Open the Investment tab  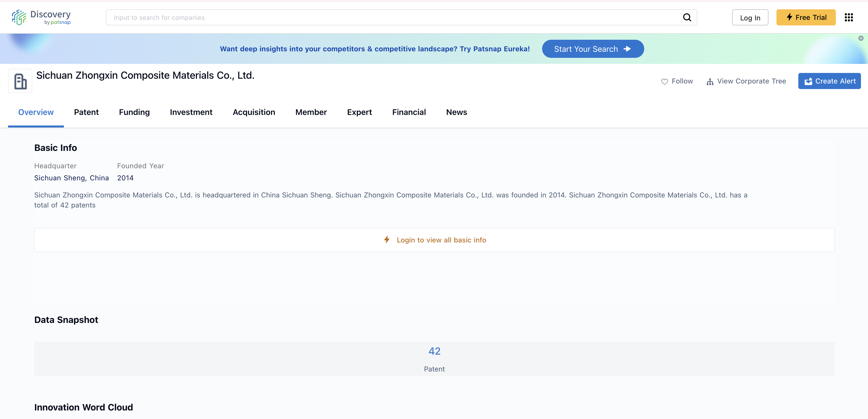(x=191, y=112)
